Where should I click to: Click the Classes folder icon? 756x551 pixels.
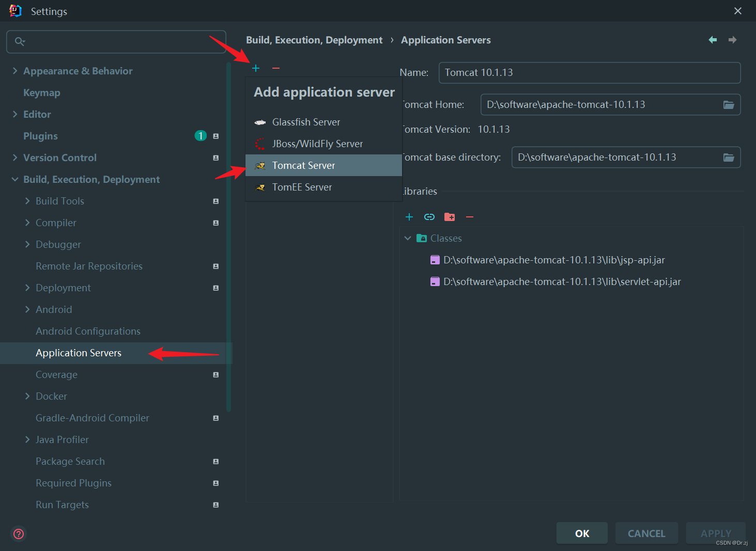422,238
